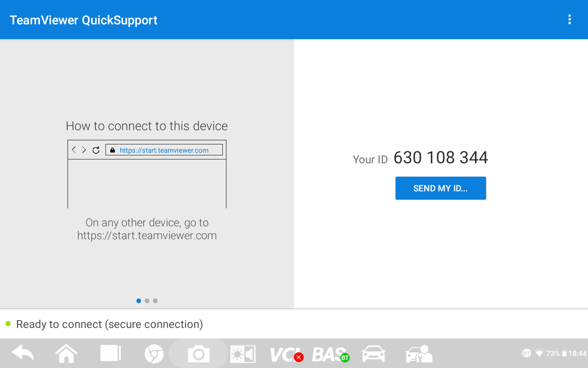Image resolution: width=588 pixels, height=368 pixels.
Task: Open the three-dot overflow menu
Action: [x=570, y=19]
